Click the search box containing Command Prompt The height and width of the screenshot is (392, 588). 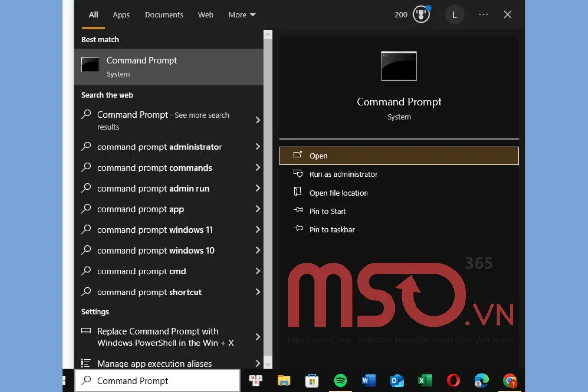(157, 381)
